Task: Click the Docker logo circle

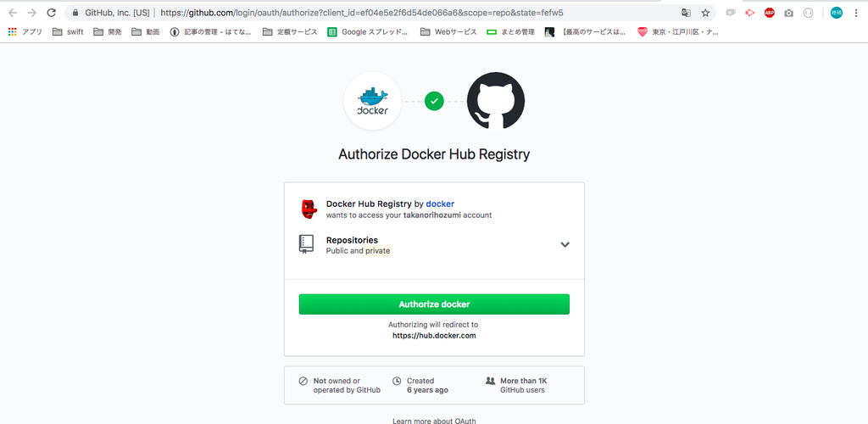Action: pos(373,101)
